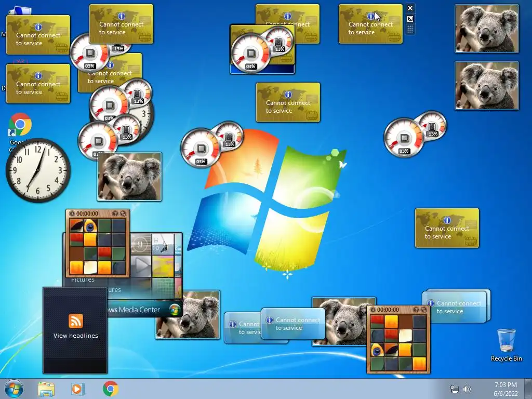Click 00:00:00 timer in puzzle above View headlines
Screen dimensions: 532x399
point(87,214)
